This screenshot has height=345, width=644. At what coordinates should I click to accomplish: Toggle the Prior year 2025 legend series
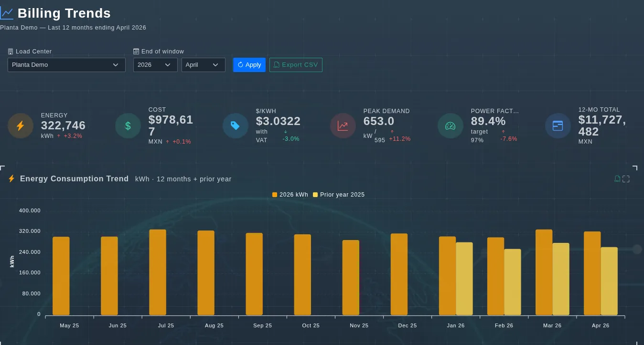pyautogui.click(x=339, y=195)
